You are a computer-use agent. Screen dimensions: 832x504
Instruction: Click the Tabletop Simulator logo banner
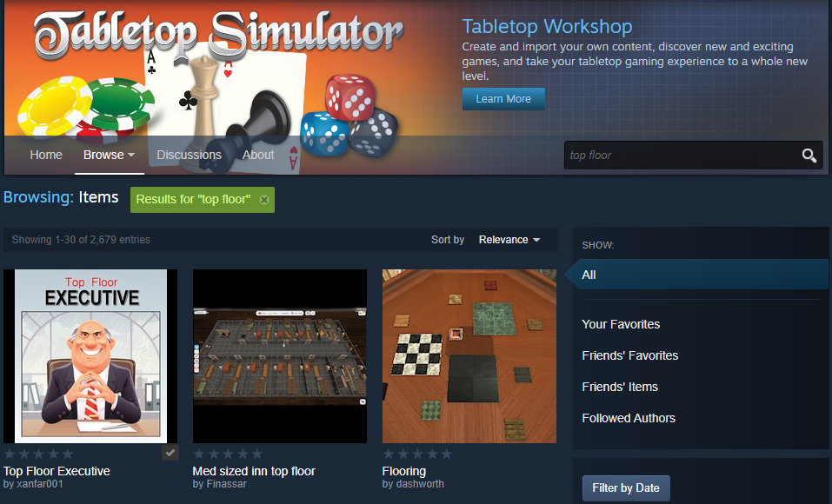point(218,35)
